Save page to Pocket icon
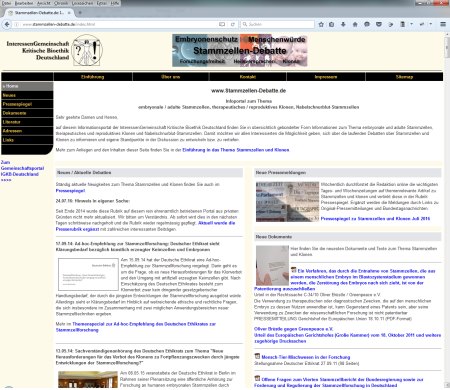The height and width of the screenshot is (390, 450). [379, 24]
